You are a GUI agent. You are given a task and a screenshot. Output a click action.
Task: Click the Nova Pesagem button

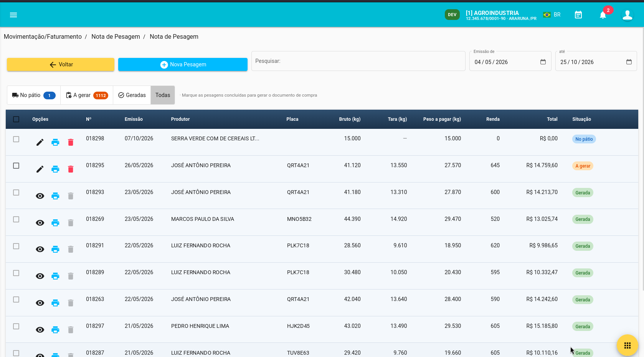tap(183, 64)
